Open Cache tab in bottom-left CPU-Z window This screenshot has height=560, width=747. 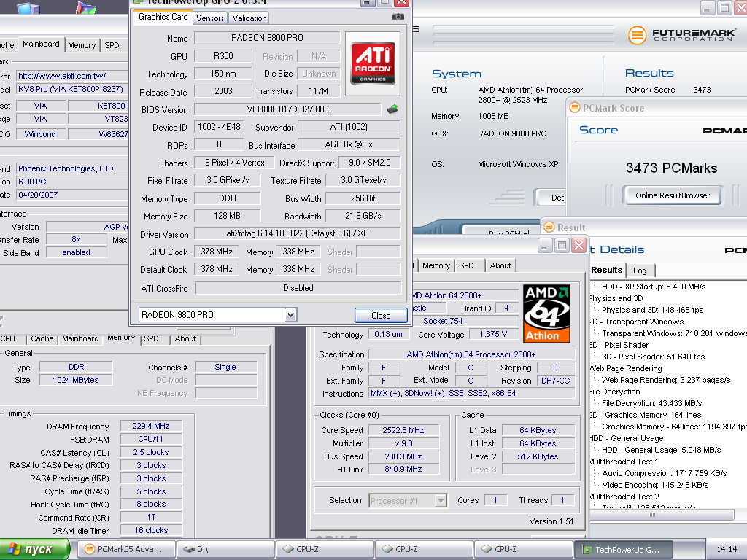tap(42, 338)
